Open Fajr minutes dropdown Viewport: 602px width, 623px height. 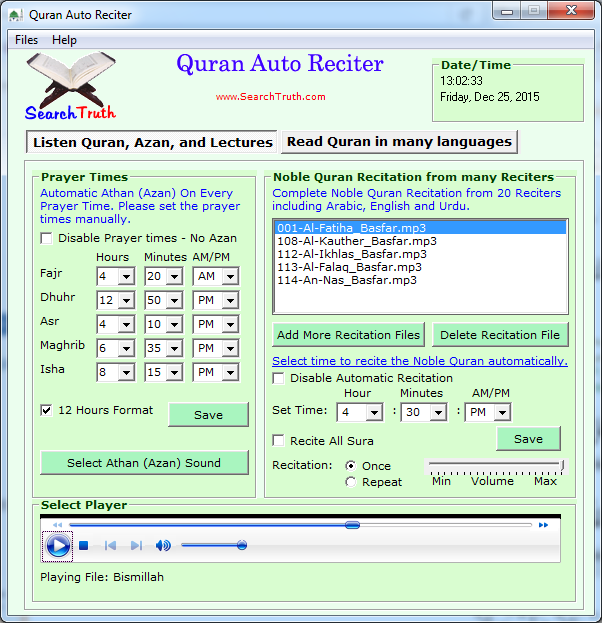click(x=174, y=276)
